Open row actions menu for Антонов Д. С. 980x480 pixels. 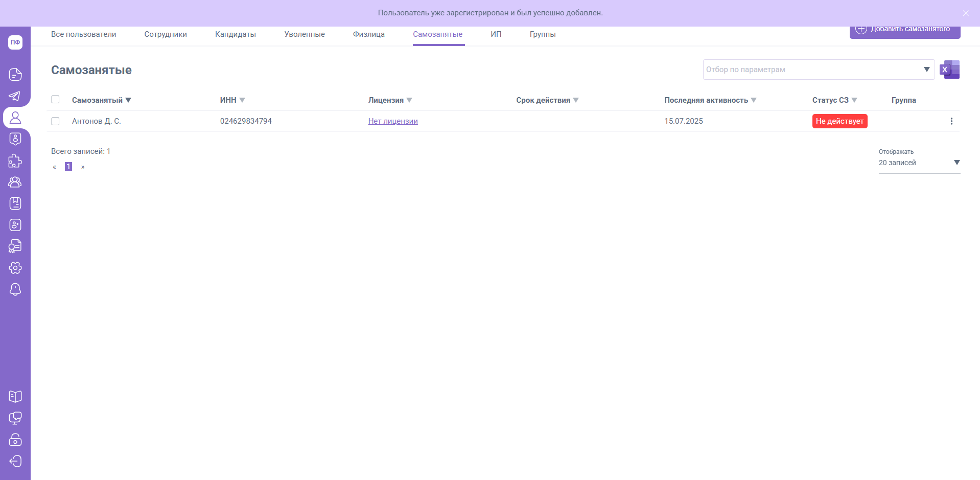coord(951,121)
